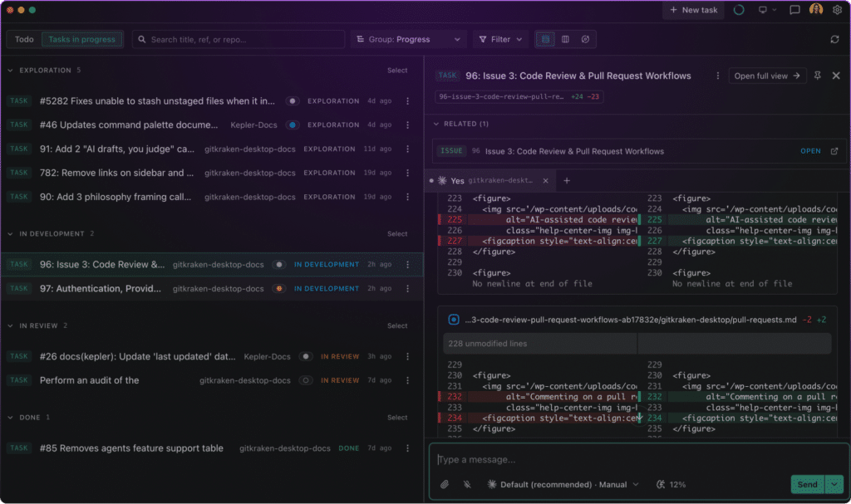Click the OPEN status of related issue
The height and width of the screenshot is (504, 851).
810,151
